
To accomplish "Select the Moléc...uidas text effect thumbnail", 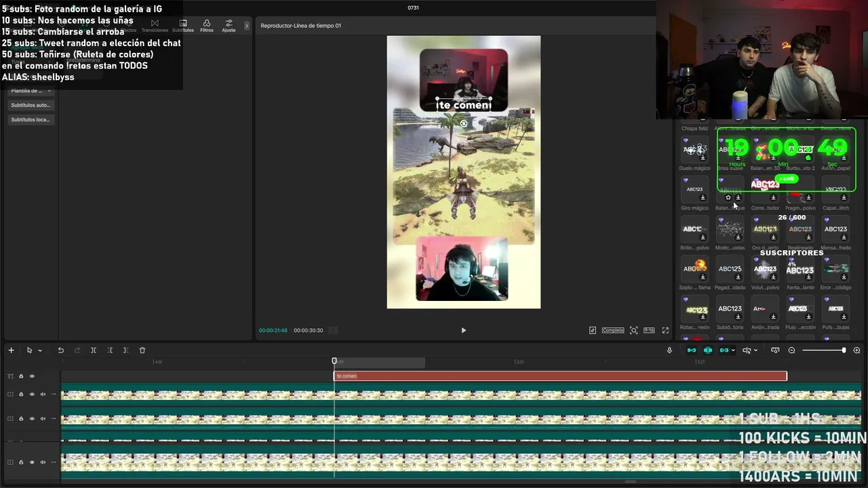I will 730,230.
